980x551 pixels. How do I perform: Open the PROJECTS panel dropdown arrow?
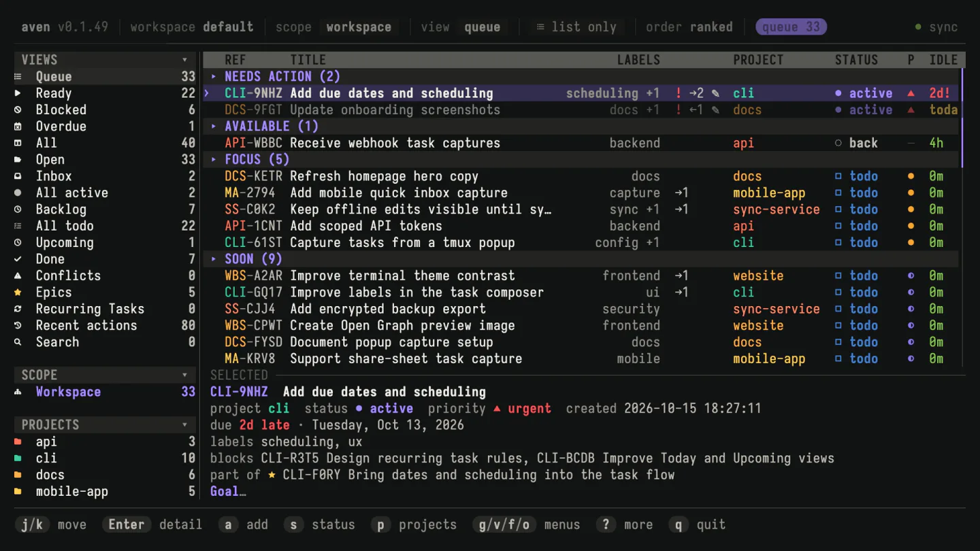pyautogui.click(x=184, y=425)
